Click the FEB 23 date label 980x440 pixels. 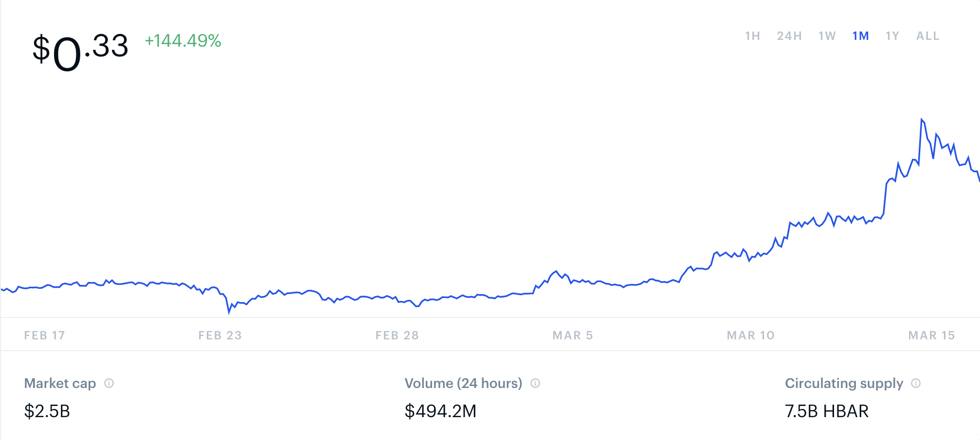pyautogui.click(x=220, y=335)
